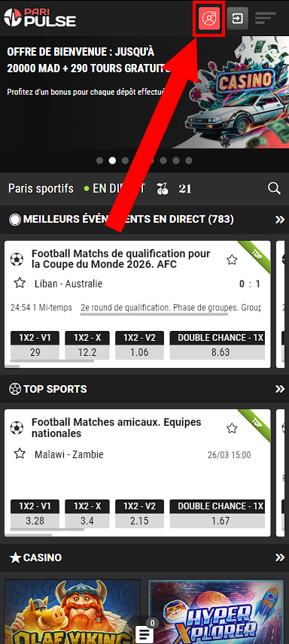Image resolution: width=289 pixels, height=644 pixels.
Task: Favorite the Liban - Australie match star
Action: (20, 283)
